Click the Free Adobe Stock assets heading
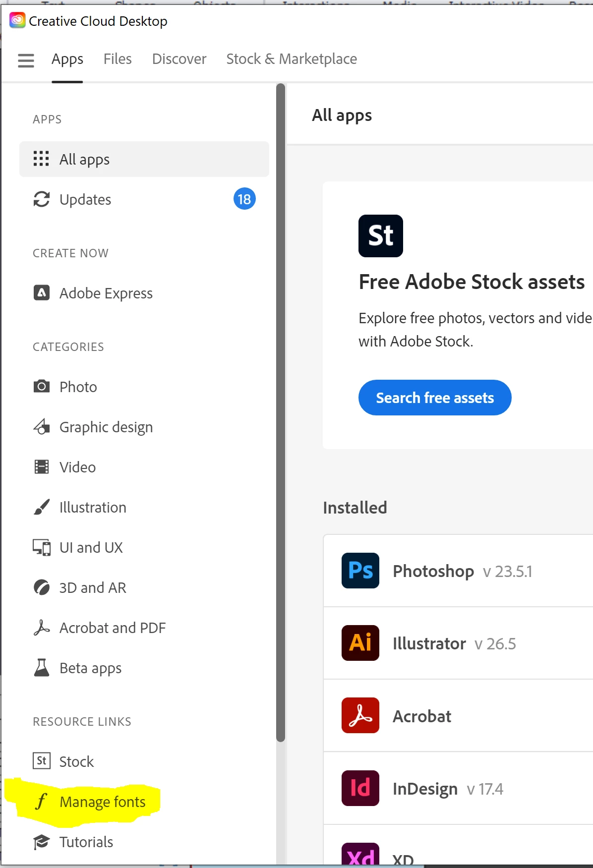 click(472, 282)
